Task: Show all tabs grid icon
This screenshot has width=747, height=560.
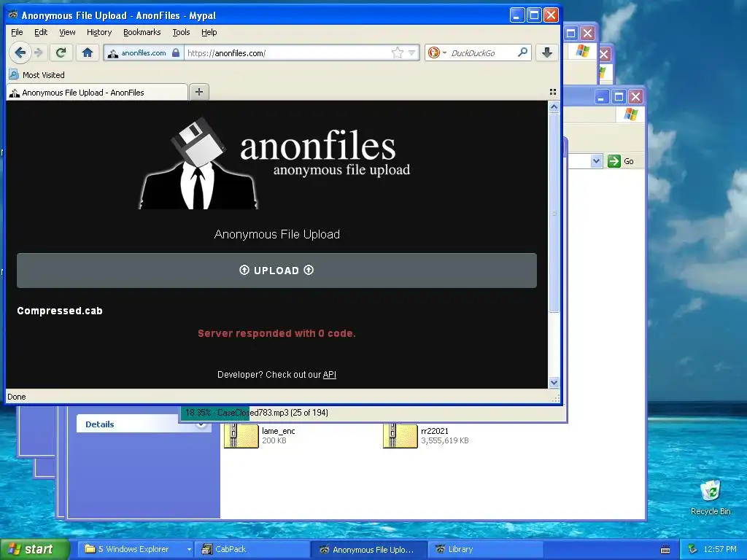Action: 553,92
